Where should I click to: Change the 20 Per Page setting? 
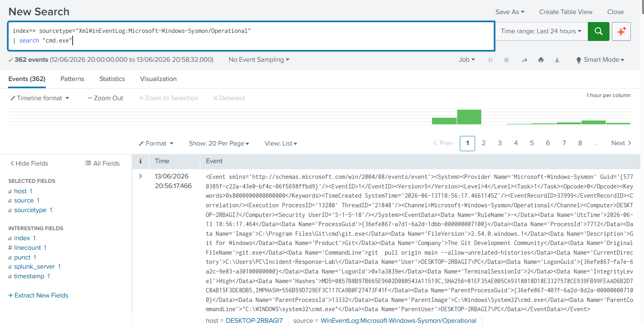(x=219, y=144)
